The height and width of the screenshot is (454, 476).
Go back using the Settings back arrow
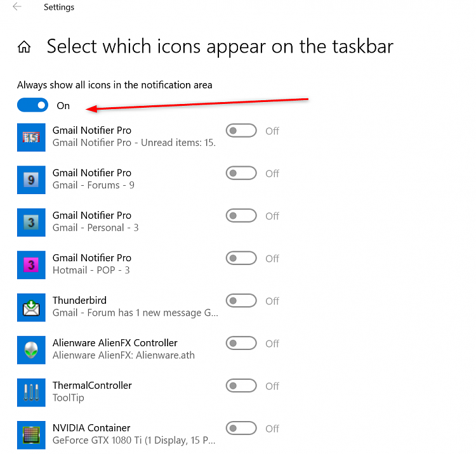tap(17, 6)
